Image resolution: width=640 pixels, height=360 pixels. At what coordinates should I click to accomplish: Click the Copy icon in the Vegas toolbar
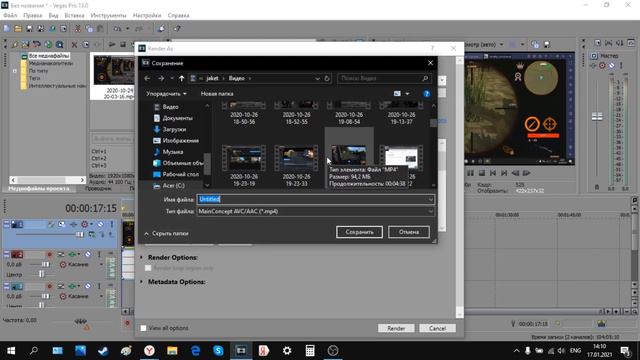[89, 29]
